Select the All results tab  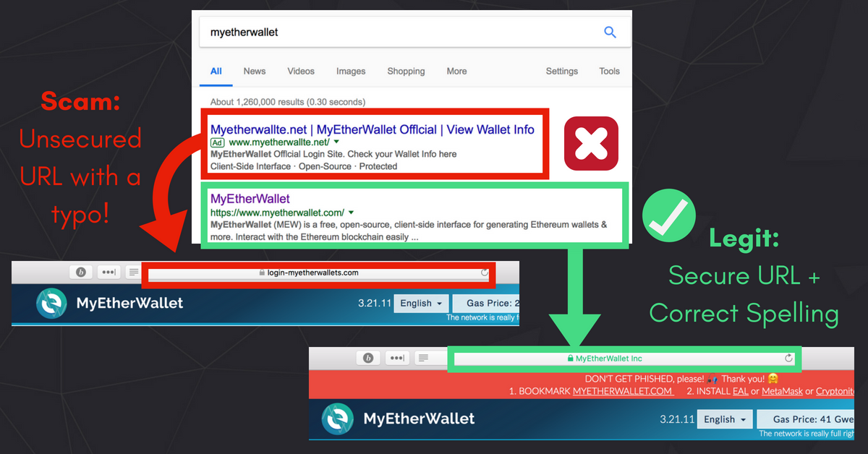[216, 71]
